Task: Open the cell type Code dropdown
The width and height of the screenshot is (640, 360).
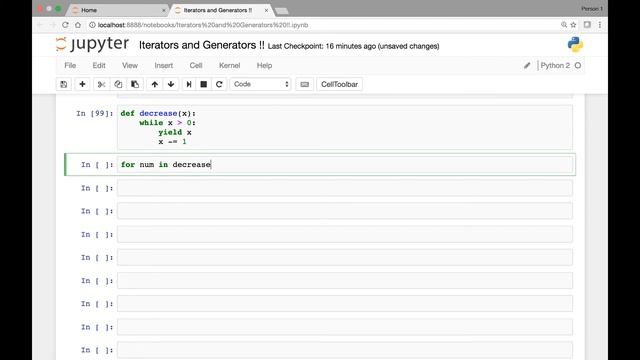Action: click(260, 84)
